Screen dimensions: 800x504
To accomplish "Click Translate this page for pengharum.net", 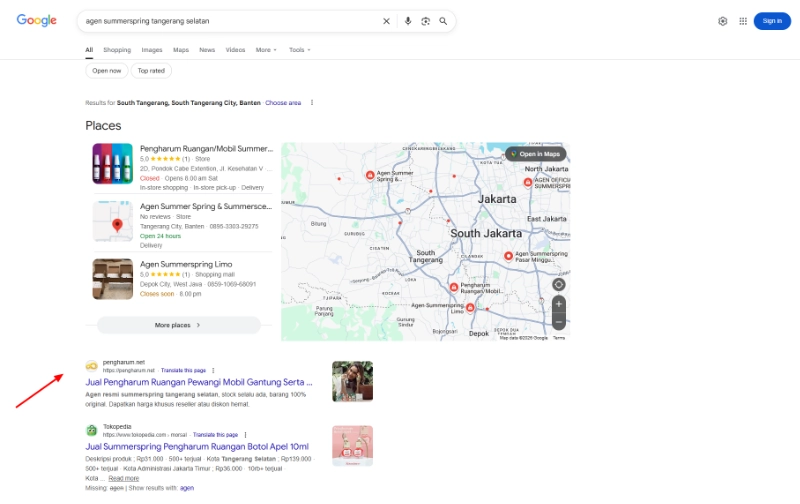I will click(183, 370).
